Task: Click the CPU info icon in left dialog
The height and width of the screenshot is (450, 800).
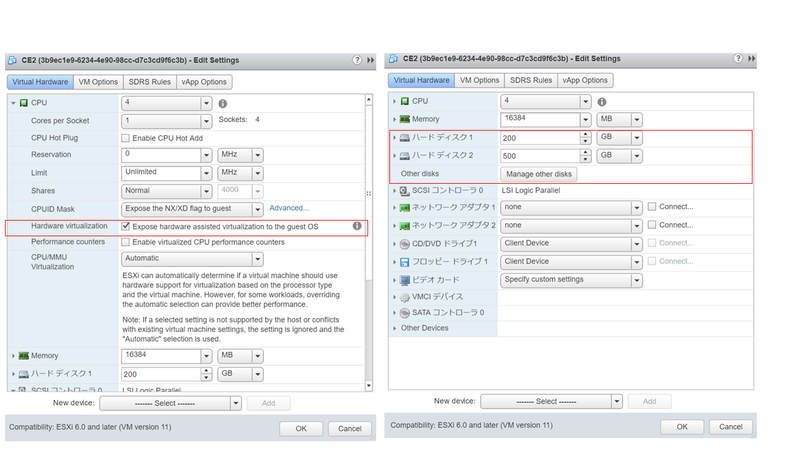Action: coord(223,104)
